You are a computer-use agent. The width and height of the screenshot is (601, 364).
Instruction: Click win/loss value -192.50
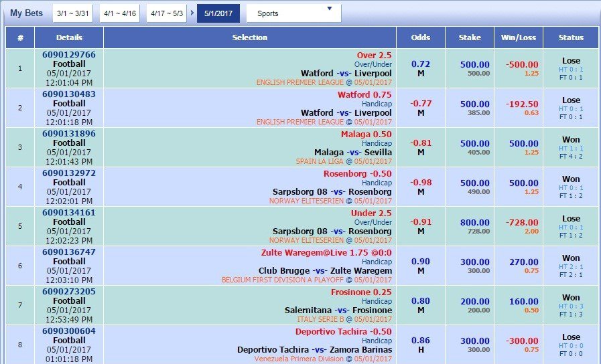(x=522, y=104)
